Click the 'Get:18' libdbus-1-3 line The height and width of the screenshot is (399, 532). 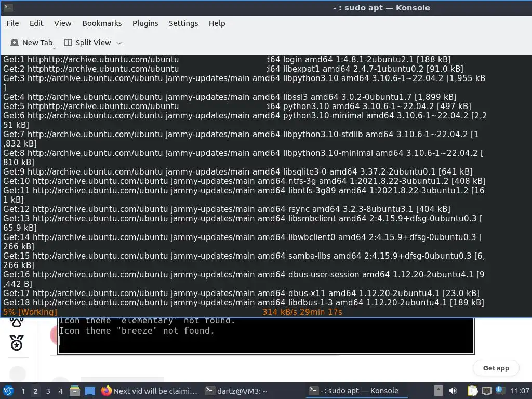coord(244,302)
